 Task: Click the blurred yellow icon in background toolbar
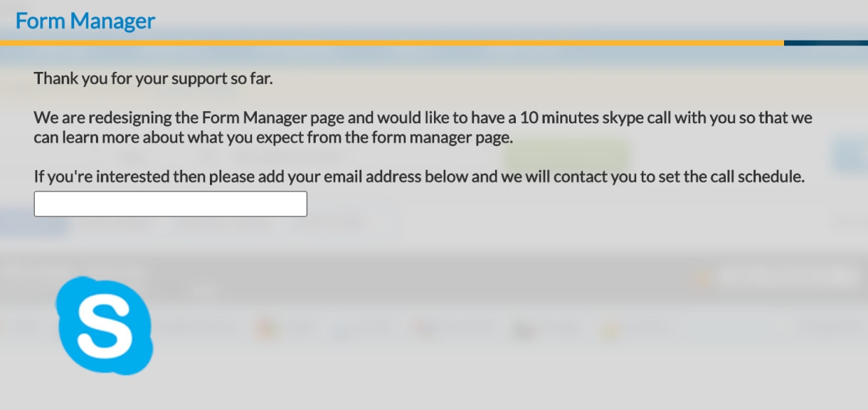coord(609,329)
